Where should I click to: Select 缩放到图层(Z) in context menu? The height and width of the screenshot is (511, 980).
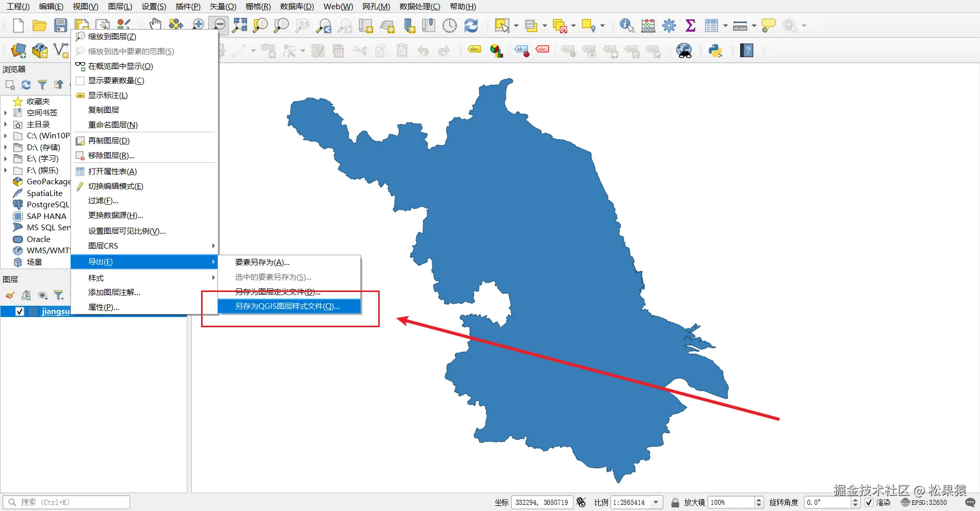144,37
